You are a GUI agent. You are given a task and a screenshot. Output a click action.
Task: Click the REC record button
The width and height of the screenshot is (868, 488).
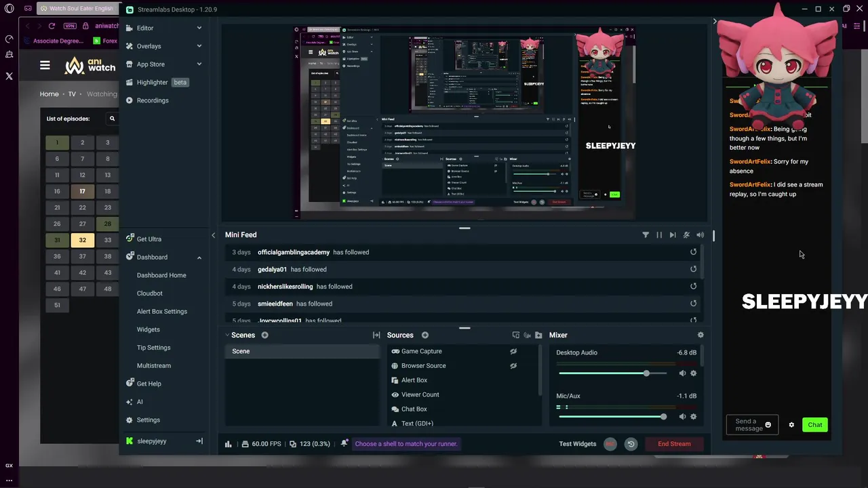(610, 444)
